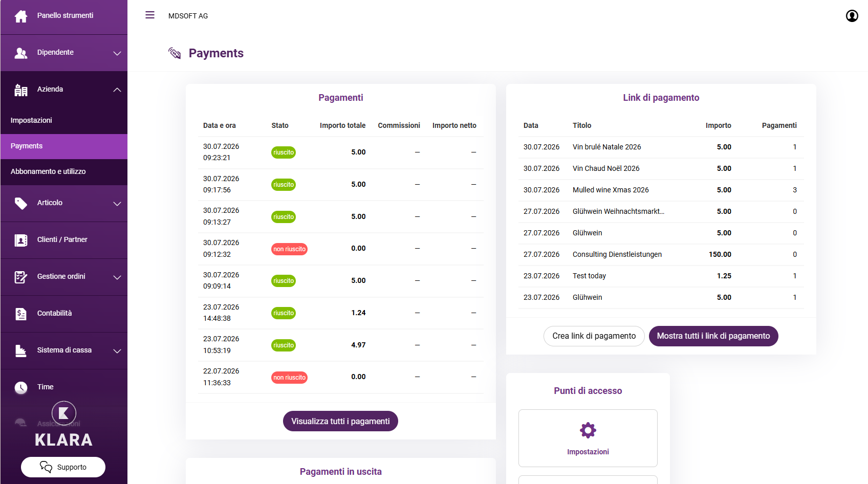Click the Sistema di cassa icon
The width and height of the screenshot is (868, 484).
click(21, 351)
